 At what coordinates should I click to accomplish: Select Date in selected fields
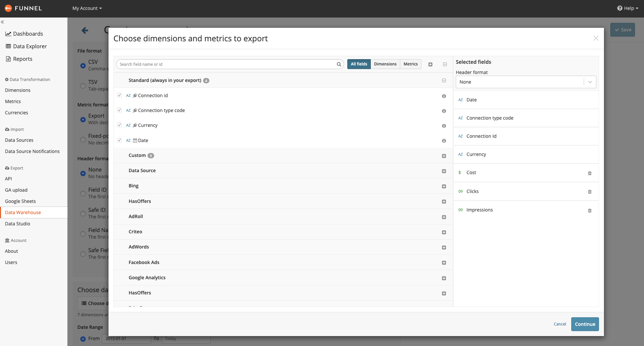(x=526, y=100)
